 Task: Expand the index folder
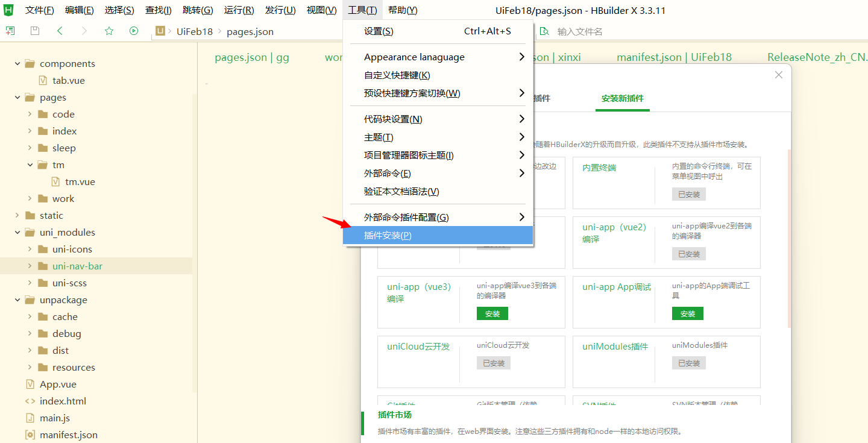(30, 131)
